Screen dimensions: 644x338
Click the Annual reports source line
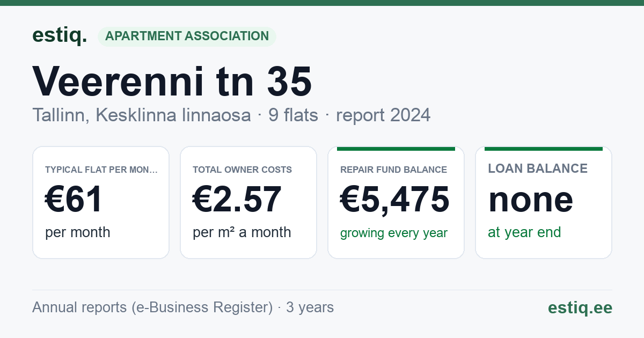point(183,307)
